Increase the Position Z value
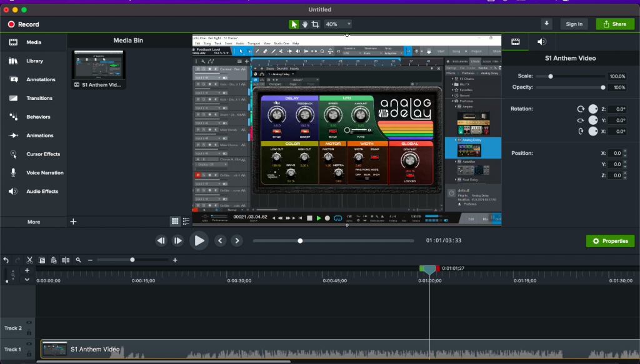Viewport: 640px width, 364px height. 625,173
